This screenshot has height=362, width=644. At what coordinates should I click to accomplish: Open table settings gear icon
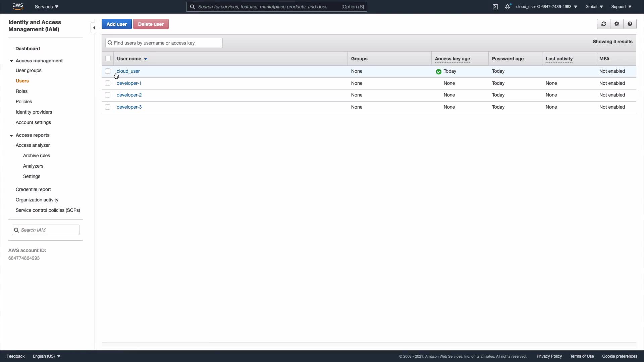coord(616,24)
